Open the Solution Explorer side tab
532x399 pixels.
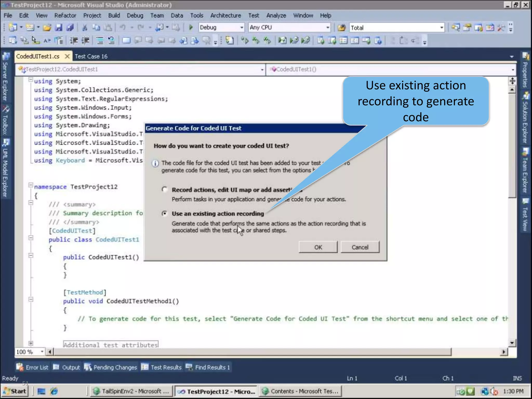click(526, 117)
